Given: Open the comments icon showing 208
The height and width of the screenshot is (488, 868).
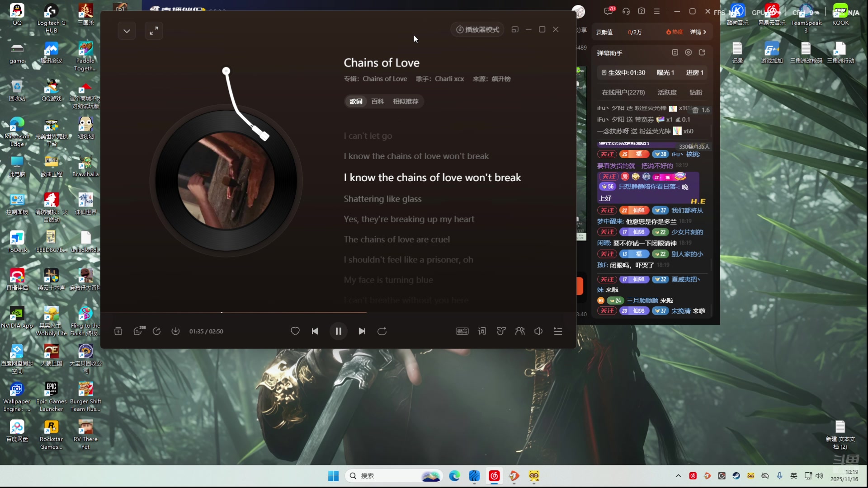Looking at the screenshot, I should pos(138,331).
